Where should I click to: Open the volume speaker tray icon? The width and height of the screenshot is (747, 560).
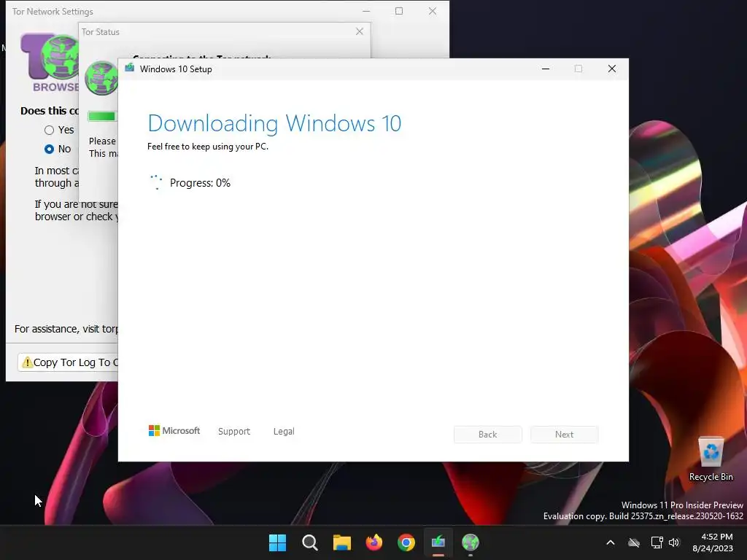coord(674,542)
